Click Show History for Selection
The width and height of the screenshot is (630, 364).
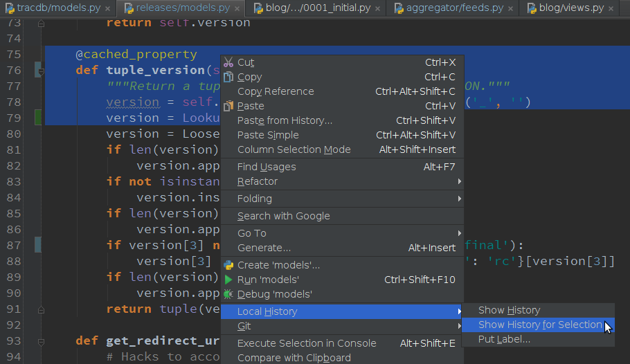coord(538,325)
